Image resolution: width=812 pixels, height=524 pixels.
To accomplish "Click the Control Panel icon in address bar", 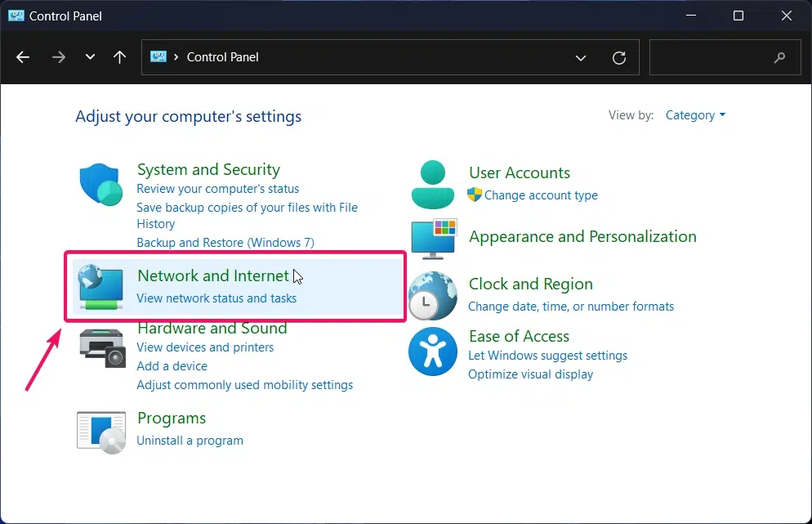I will [158, 56].
